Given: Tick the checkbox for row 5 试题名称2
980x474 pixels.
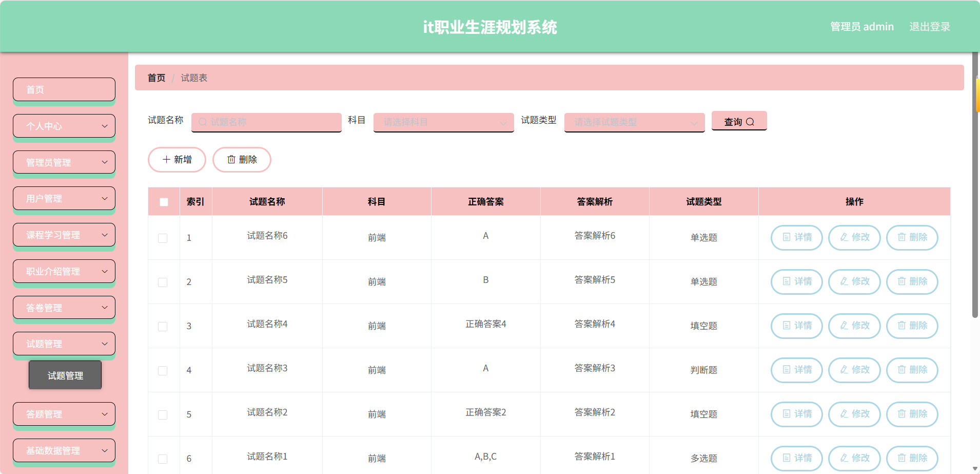Looking at the screenshot, I should (163, 415).
